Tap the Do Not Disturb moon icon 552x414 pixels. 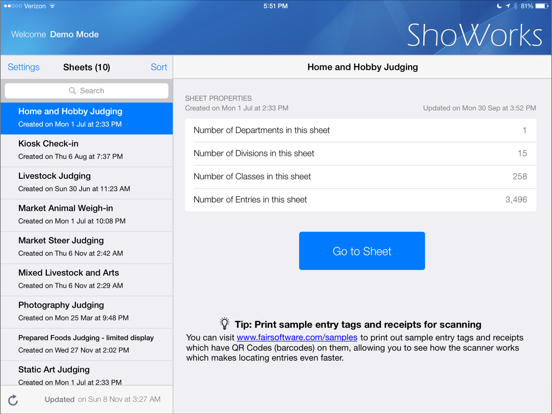[x=500, y=6]
